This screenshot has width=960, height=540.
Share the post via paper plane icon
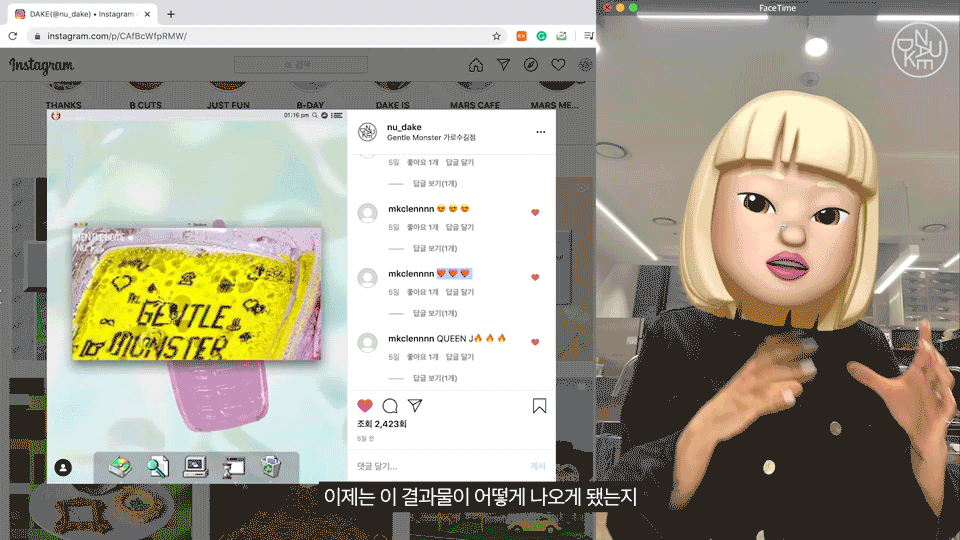point(415,405)
